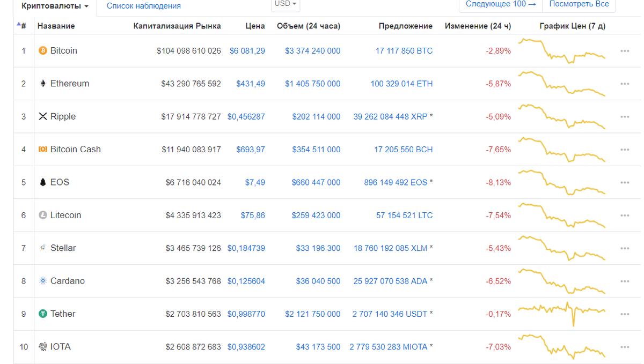The height and width of the screenshot is (364, 644).
Task: Open the Litecoin name link
Action: (x=65, y=216)
